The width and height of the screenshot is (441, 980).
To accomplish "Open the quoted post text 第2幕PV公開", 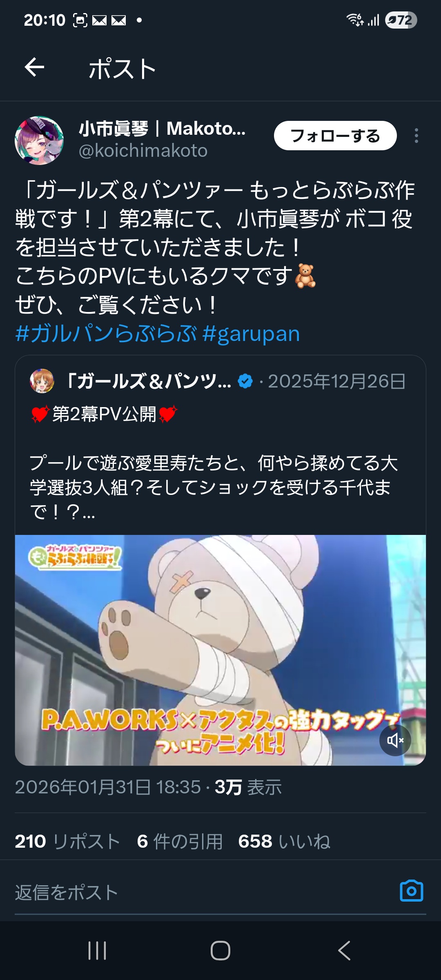I will tap(104, 414).
